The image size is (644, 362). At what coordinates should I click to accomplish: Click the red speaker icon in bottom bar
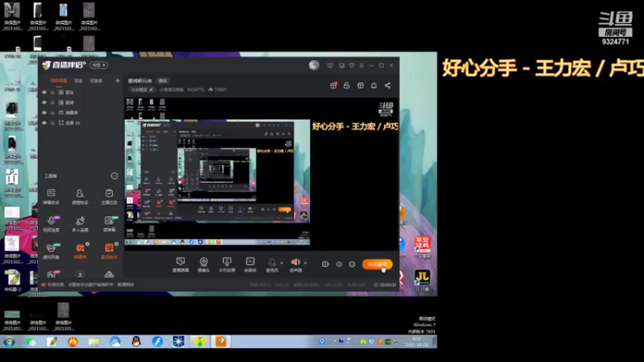pos(295,262)
